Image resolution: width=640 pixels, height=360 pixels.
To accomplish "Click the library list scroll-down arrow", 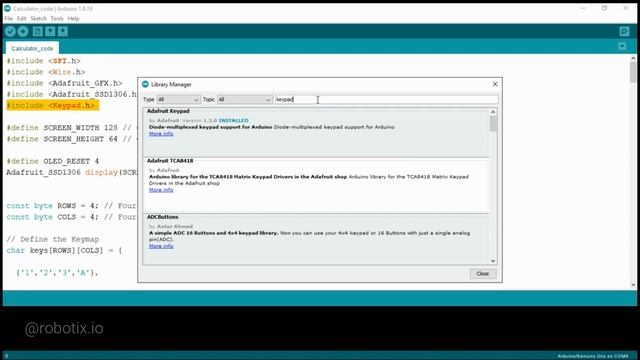I will 493,260.
